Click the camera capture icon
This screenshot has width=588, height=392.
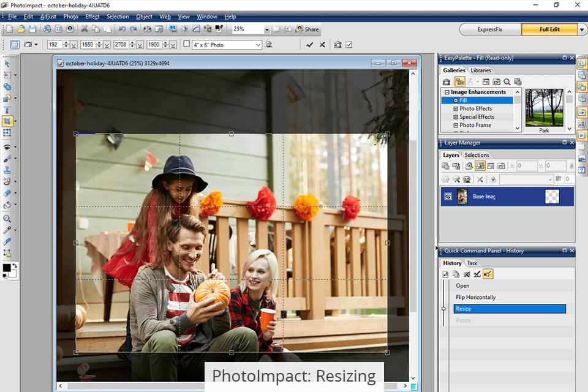click(x=148, y=29)
